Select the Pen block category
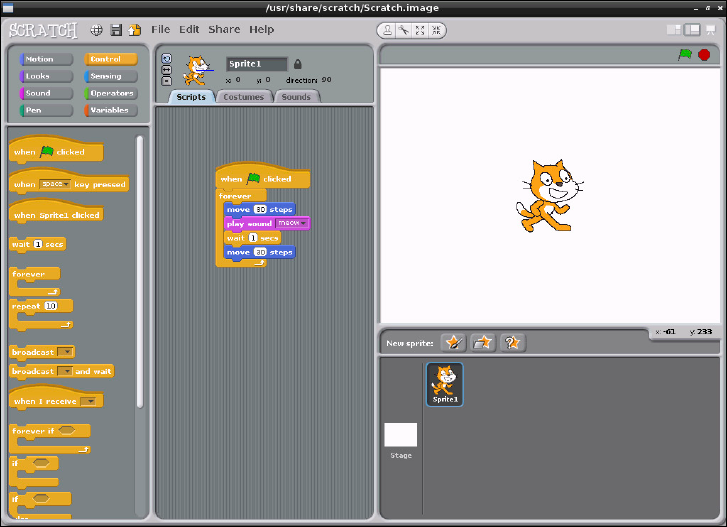 coord(46,110)
